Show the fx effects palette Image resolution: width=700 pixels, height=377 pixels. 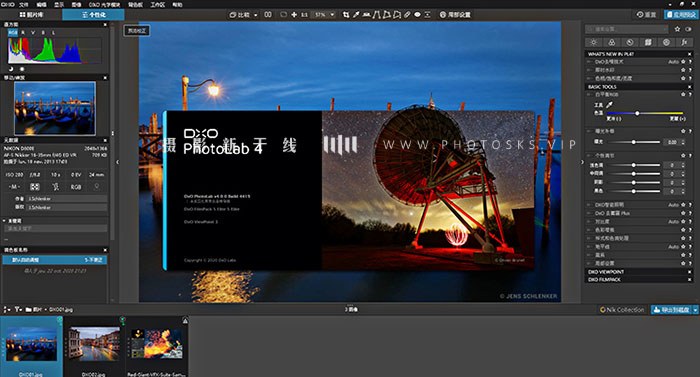tap(684, 42)
